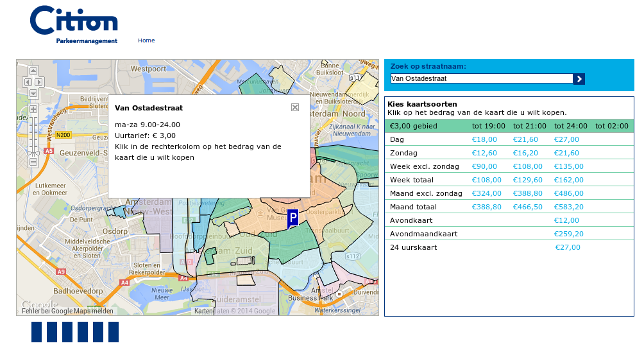This screenshot has height=350, width=644.
Task: Pan the map left with arrow
Action: [x=27, y=82]
